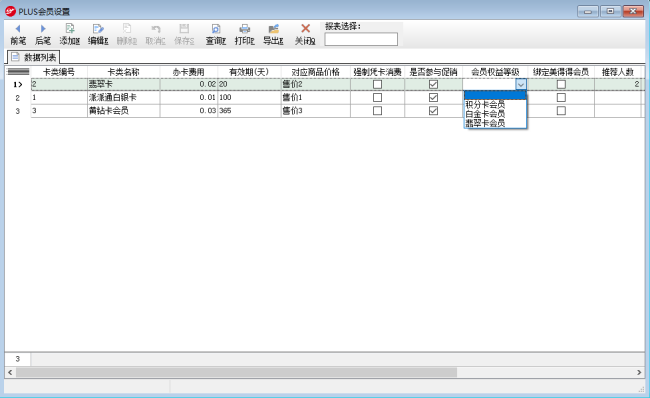
Task: Click the 售价2 price cell
Action: pyautogui.click(x=315, y=84)
